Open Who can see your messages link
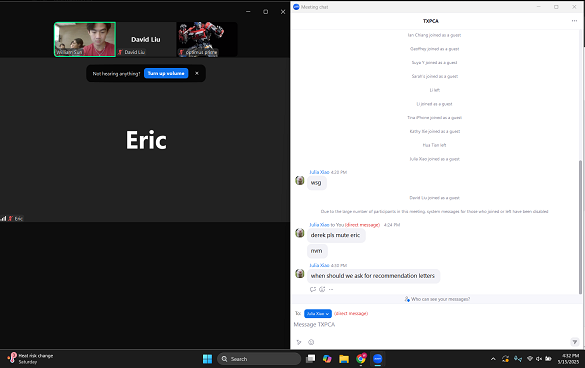The width and height of the screenshot is (585, 368). (437, 299)
